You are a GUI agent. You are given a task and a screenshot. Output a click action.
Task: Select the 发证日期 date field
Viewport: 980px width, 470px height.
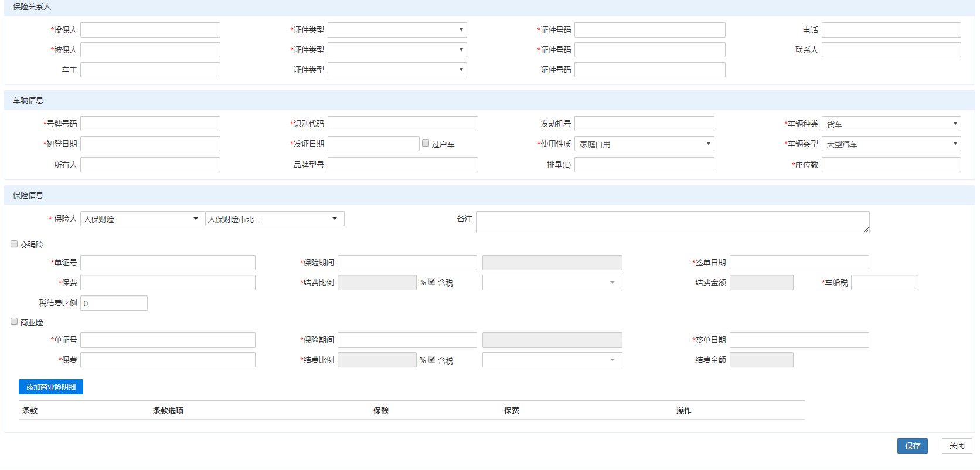click(x=373, y=144)
